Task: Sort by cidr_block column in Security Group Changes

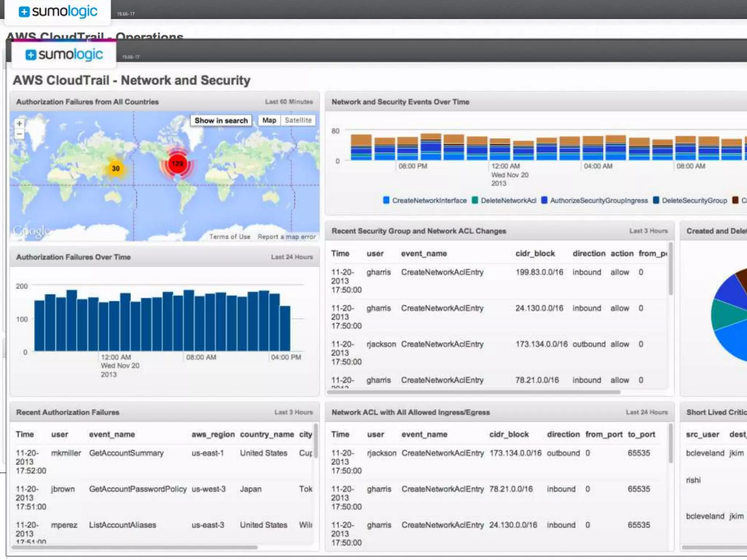Action: (535, 253)
